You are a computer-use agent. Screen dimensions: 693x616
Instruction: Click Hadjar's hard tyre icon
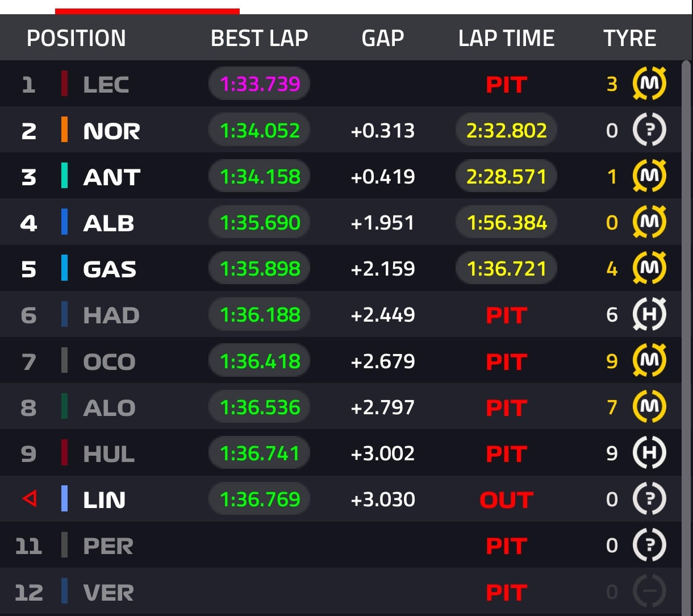[x=649, y=314]
